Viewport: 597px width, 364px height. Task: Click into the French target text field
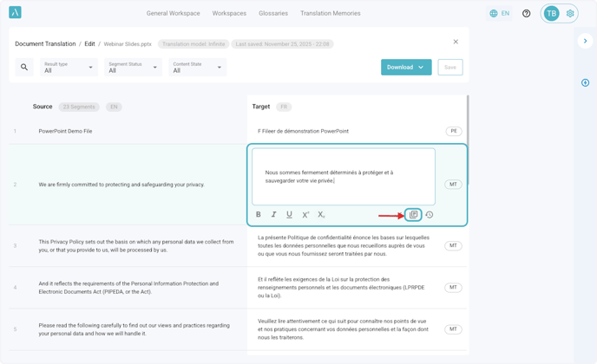343,177
